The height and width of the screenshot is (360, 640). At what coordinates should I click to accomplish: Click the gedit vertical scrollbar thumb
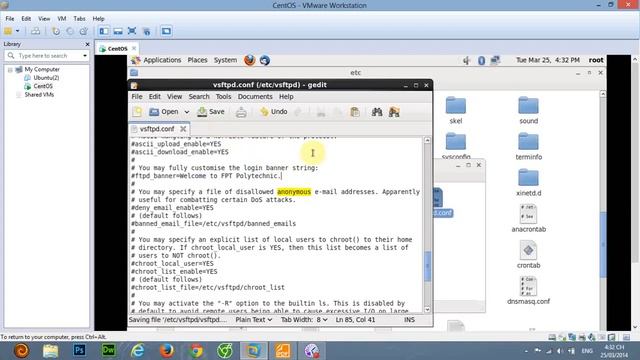[427, 266]
